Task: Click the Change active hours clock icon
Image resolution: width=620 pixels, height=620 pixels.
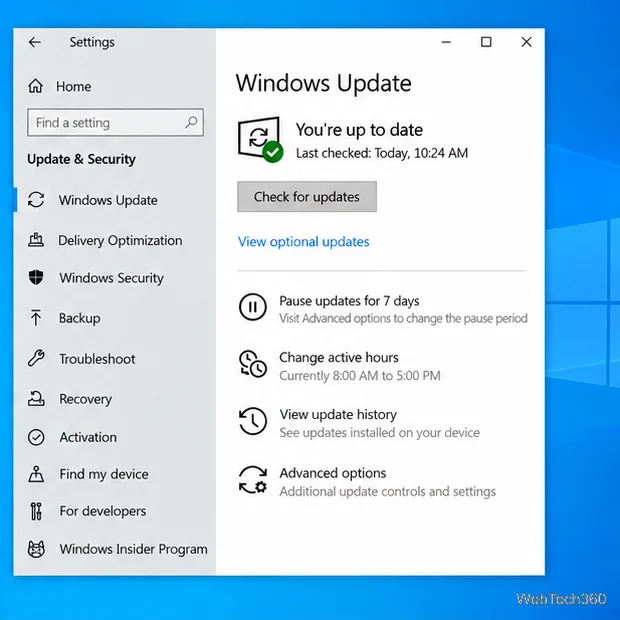Action: 253,364
